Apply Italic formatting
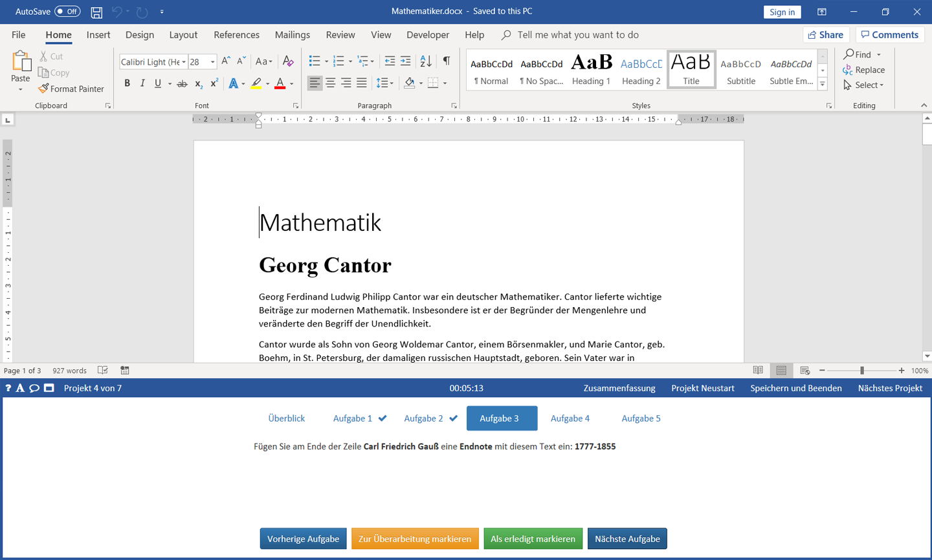 (142, 83)
